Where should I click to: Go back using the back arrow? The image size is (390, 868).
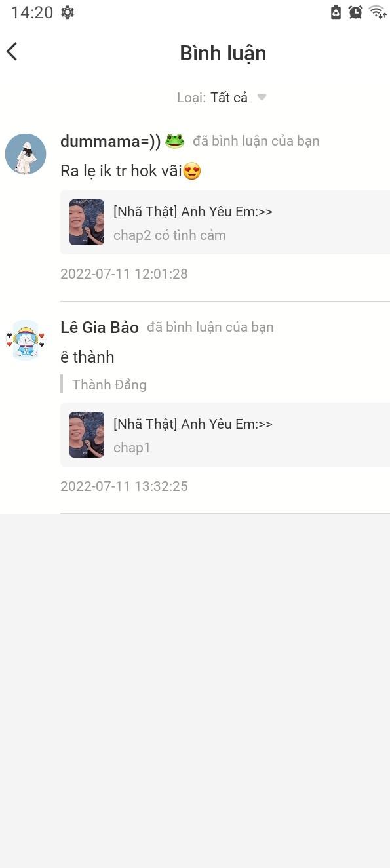click(x=12, y=52)
